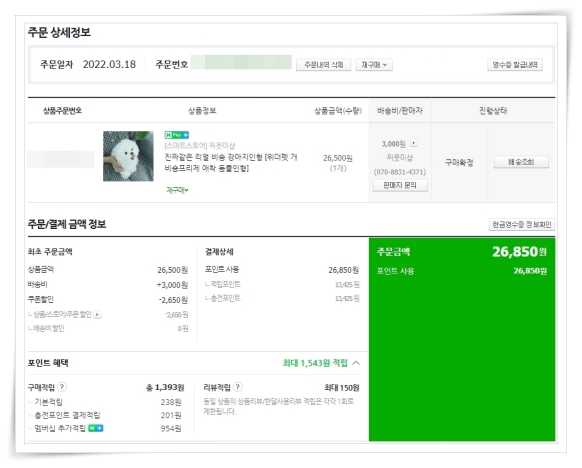Click arrow icon next to 상품/스토어/주문 할인

(97, 314)
